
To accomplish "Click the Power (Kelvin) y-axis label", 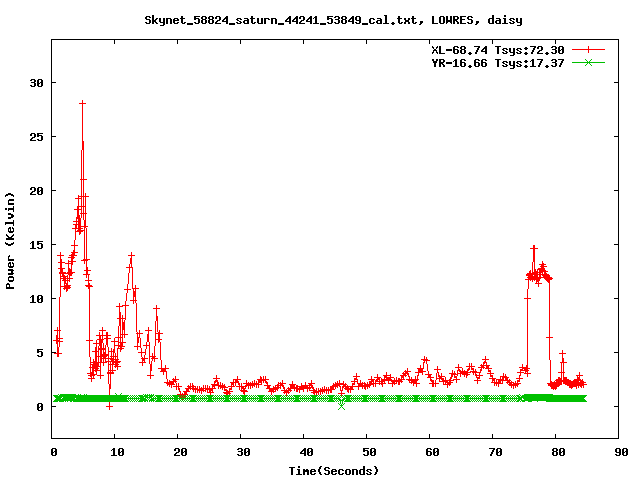I will click(x=10, y=241).
